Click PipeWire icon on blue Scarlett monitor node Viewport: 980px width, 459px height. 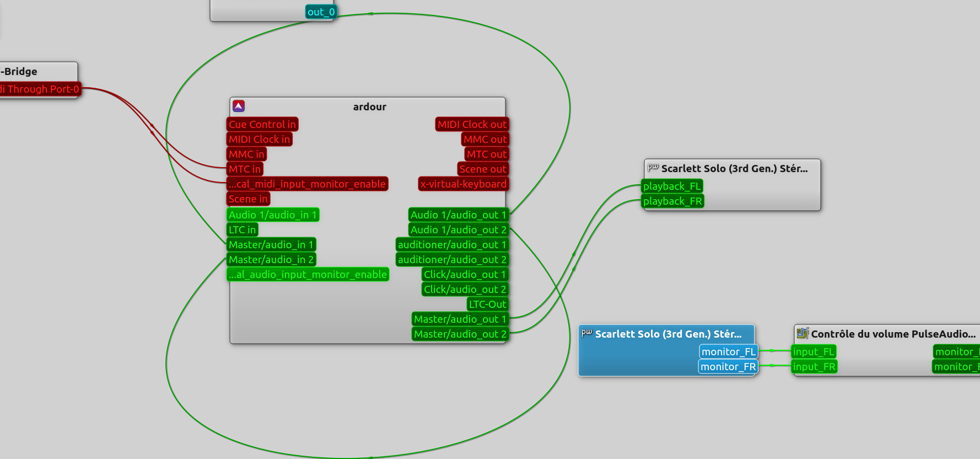(586, 333)
